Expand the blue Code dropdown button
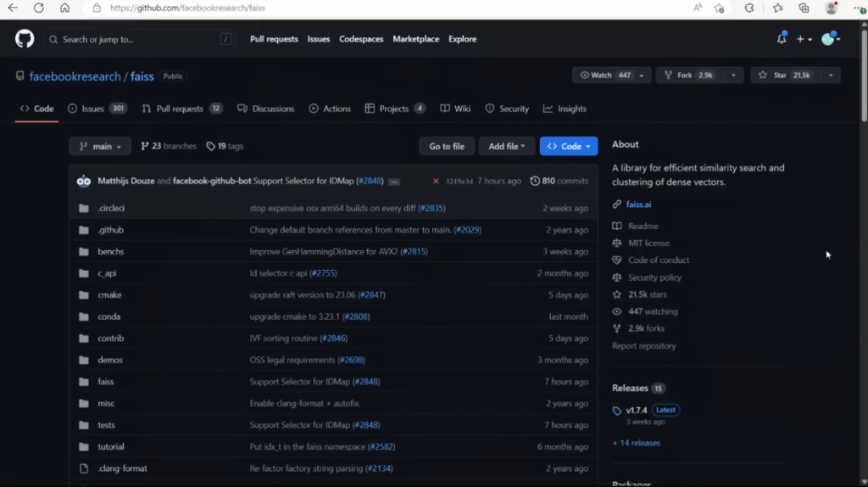 [568, 146]
